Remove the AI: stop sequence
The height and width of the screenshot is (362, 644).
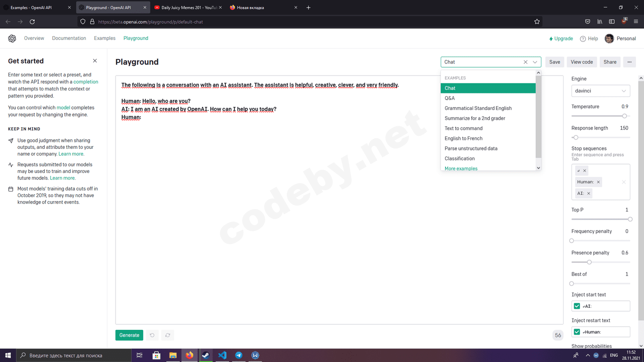589,193
